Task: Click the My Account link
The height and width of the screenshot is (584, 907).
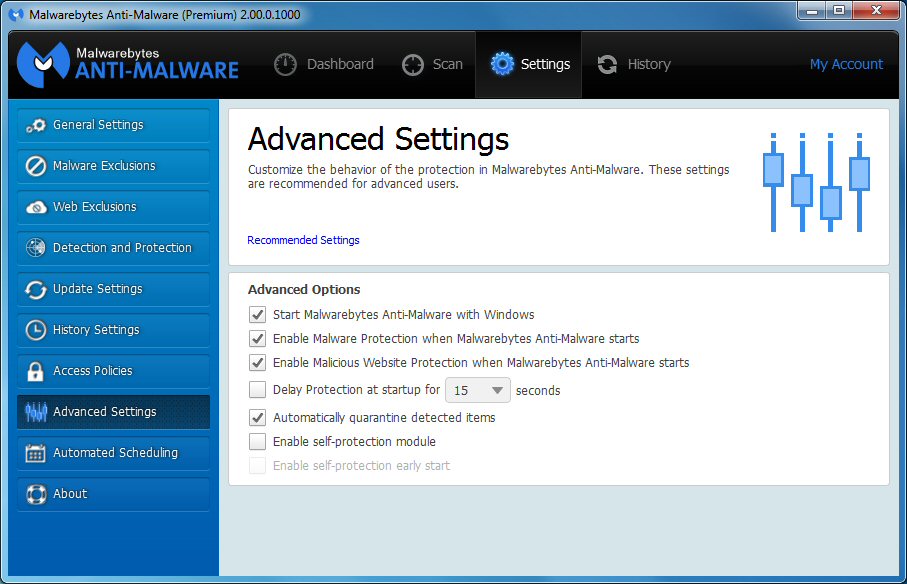Action: [x=846, y=64]
